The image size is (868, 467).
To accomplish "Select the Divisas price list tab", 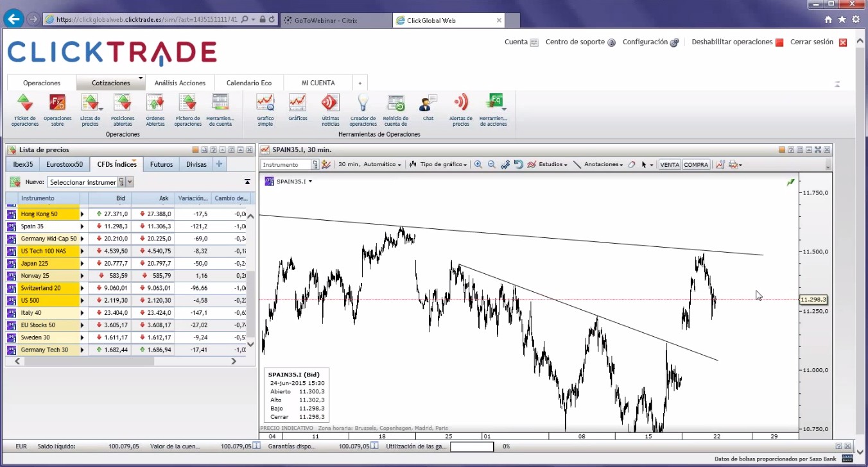I will pyautogui.click(x=196, y=164).
